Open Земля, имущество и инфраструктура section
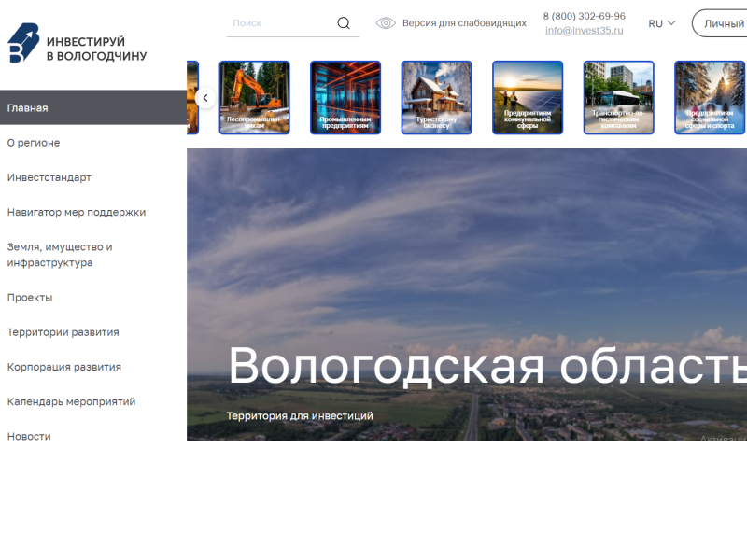 pos(60,255)
